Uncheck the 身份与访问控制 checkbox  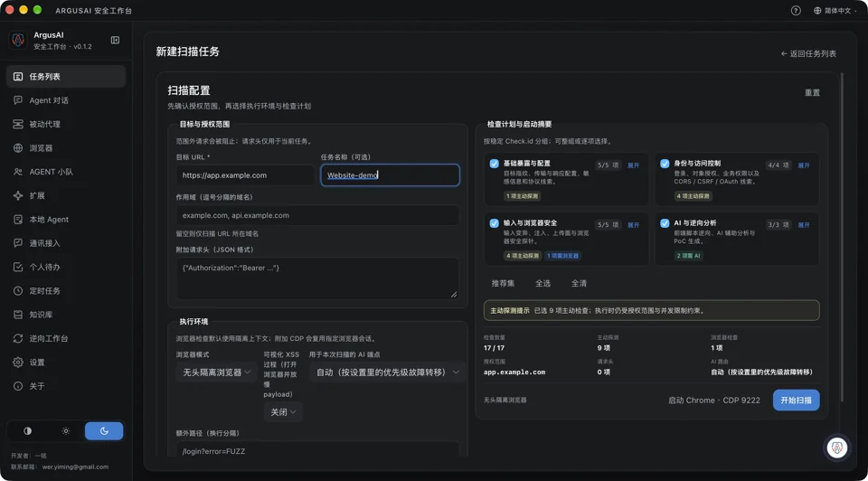coord(665,164)
